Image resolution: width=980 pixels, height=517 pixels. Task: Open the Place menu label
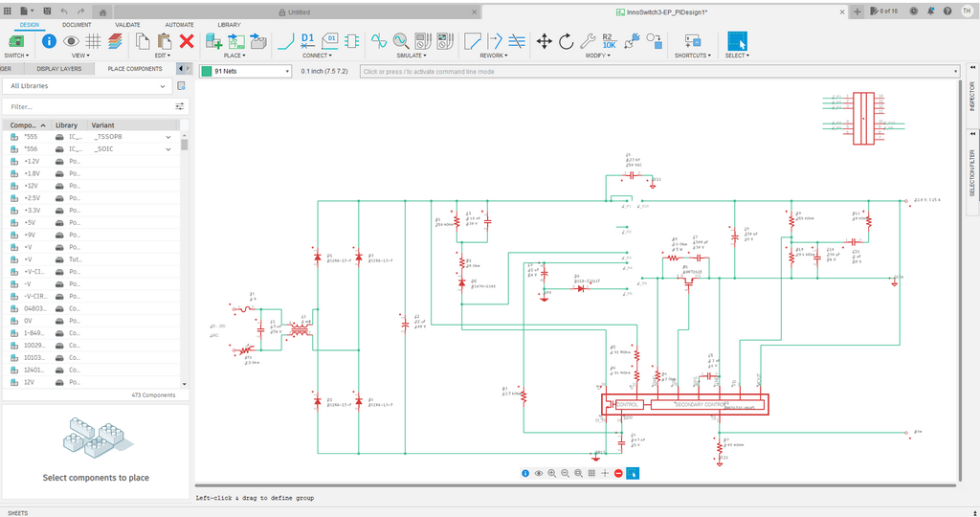click(x=234, y=56)
